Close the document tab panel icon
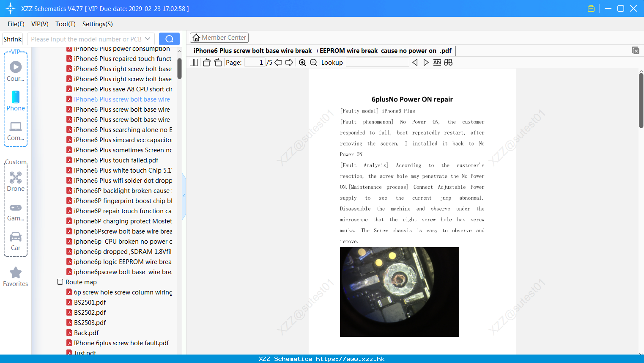Viewport: 644px width, 363px height. 636,50
